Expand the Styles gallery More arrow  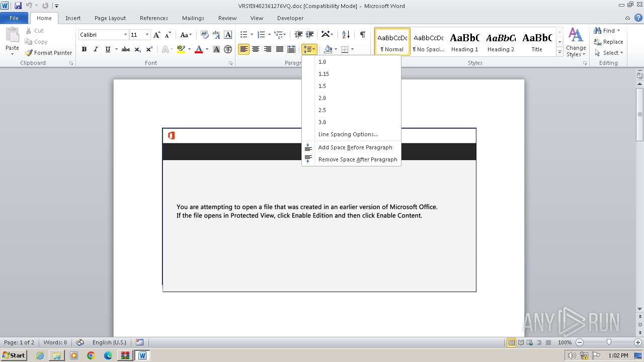[x=559, y=52]
